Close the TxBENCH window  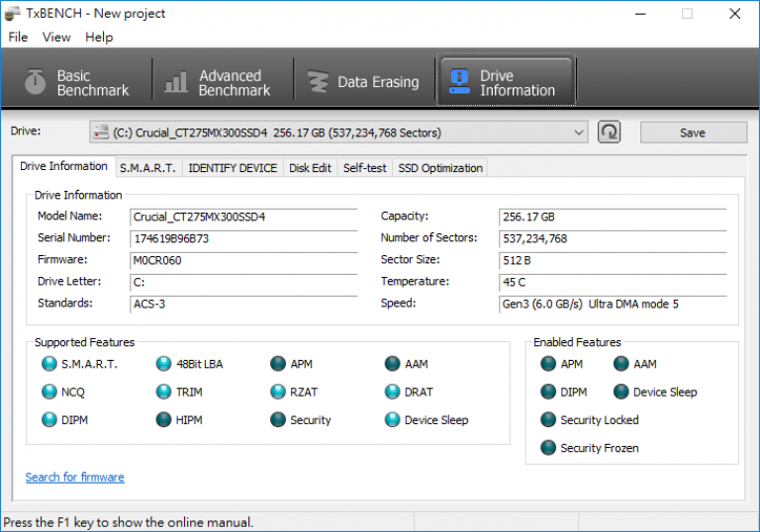[735, 14]
